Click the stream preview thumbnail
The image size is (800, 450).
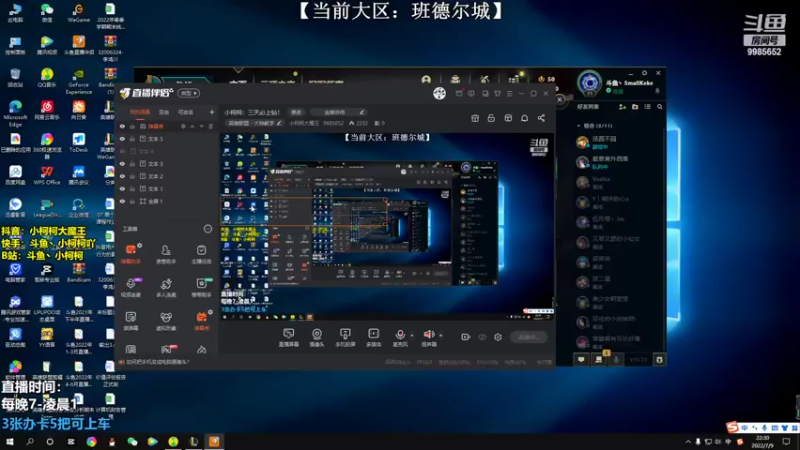(387, 227)
